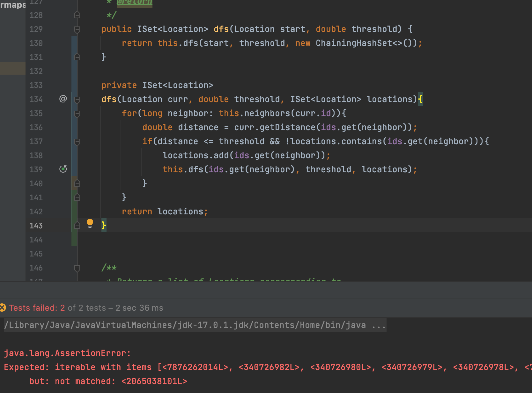
Task: Click the java.lang.AssertionError text in console
Action: point(67,353)
